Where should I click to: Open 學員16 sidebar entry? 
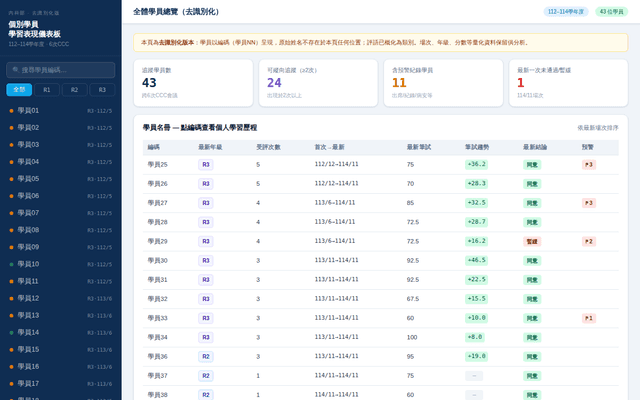60,367
